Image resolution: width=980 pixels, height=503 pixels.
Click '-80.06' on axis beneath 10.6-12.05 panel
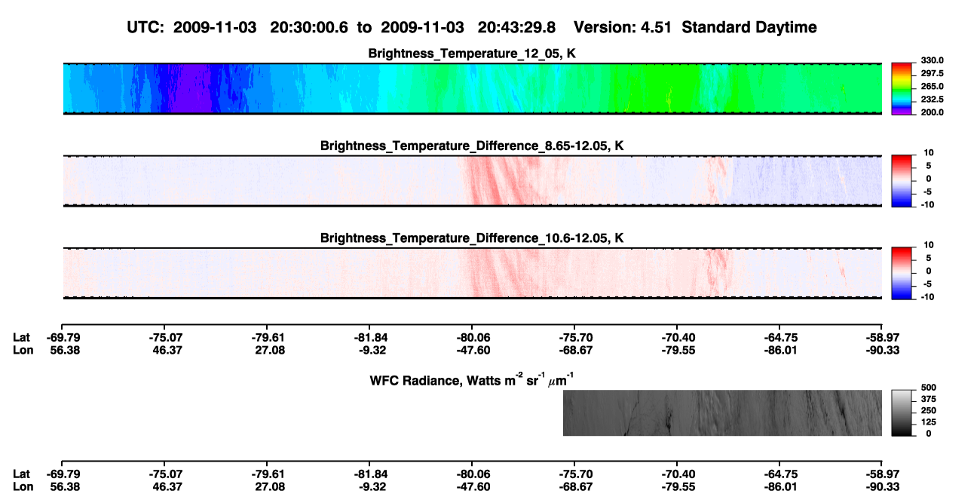coord(473,336)
